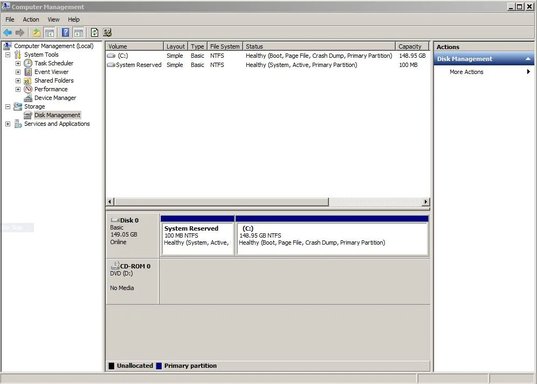Select the System Reserved partition block on Disk 0

[x=197, y=236]
